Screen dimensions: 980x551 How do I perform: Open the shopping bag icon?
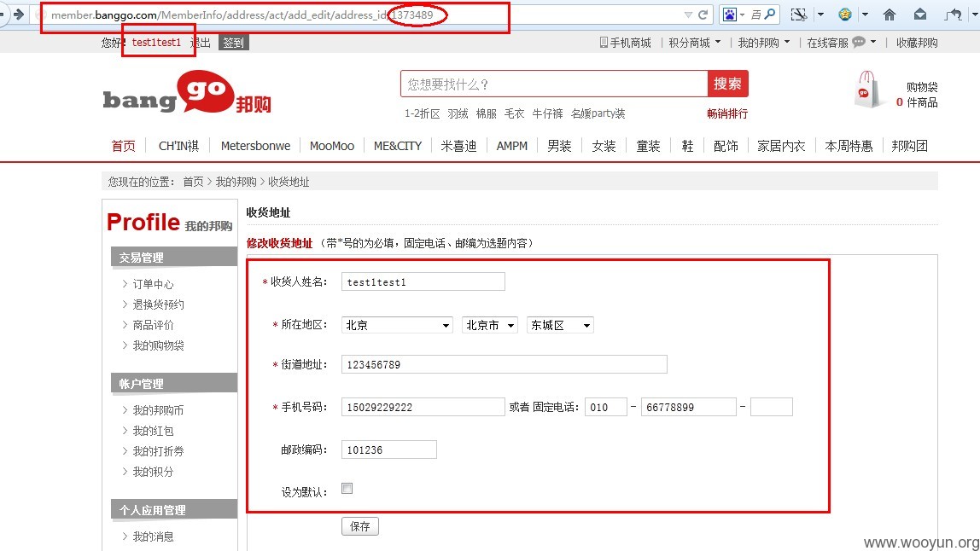(867, 90)
